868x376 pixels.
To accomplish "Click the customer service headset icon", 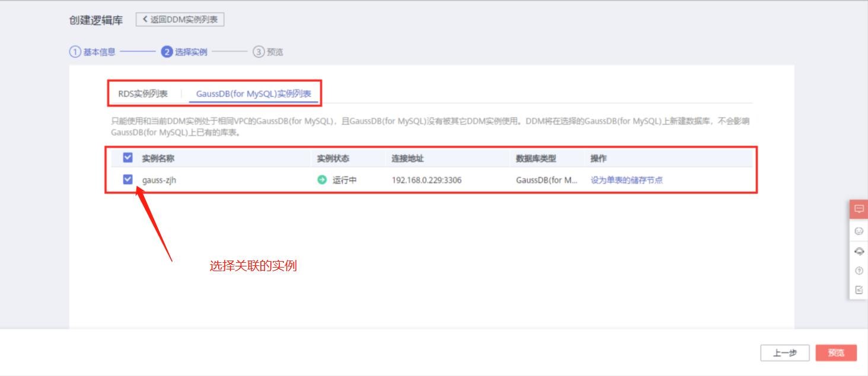I will [859, 251].
